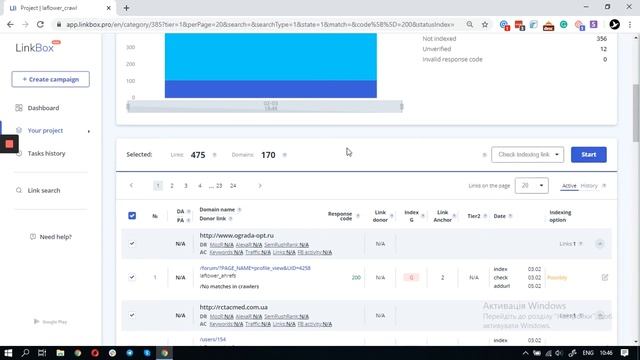640x360 pixels.
Task: Click the Need help icon
Action: click(33, 237)
